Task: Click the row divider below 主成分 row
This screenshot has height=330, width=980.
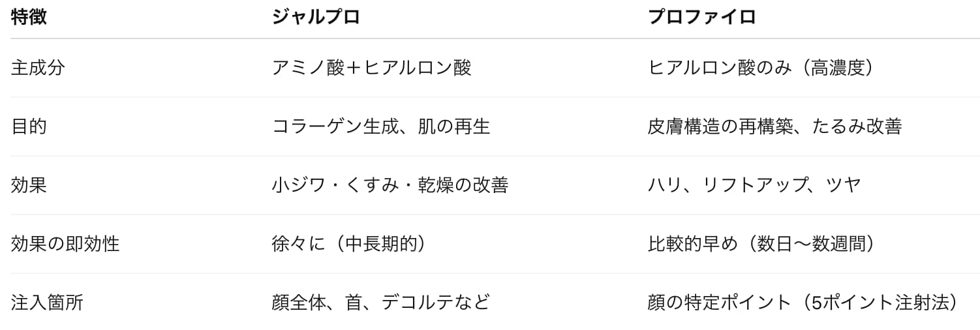Action: pyautogui.click(x=490, y=97)
